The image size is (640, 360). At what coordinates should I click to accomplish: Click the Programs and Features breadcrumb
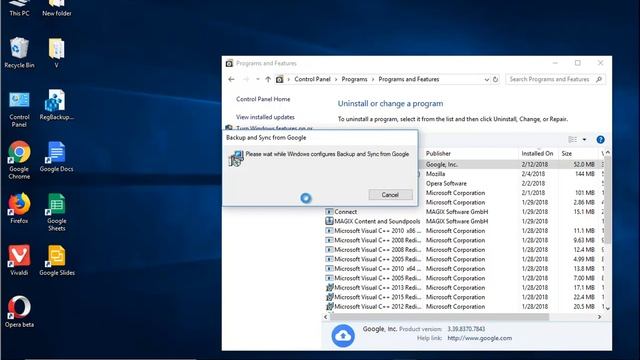409,79
